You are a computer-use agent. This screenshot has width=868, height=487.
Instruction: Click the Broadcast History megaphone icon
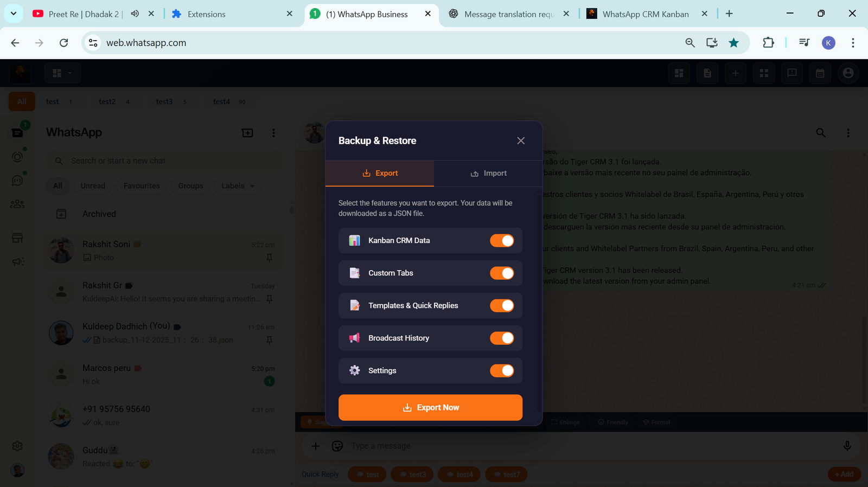[355, 338]
